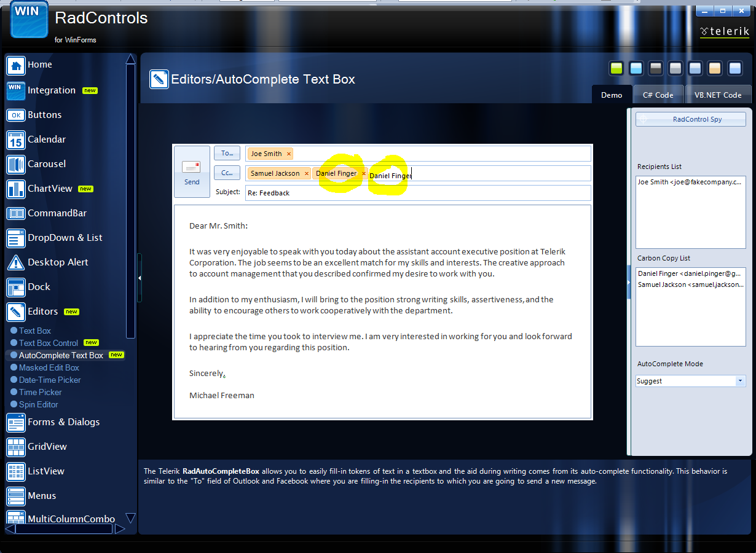
Task: Click Michael Freeman signature in message body
Action: [222, 395]
